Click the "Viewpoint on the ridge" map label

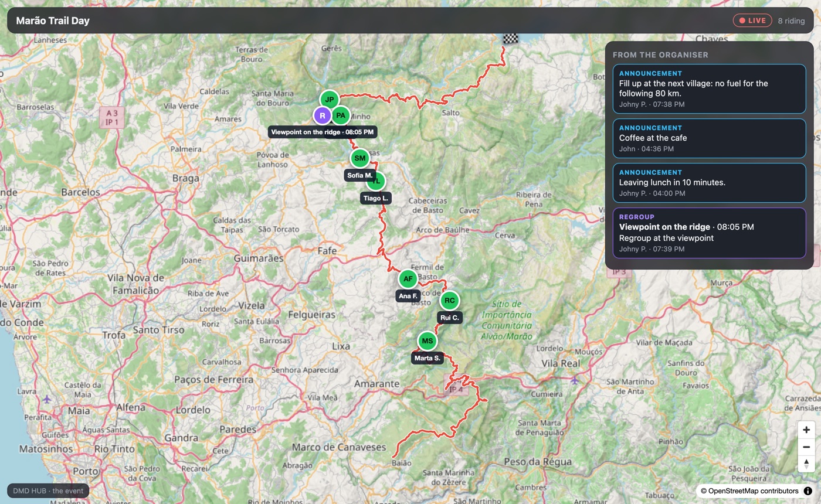[x=323, y=132]
